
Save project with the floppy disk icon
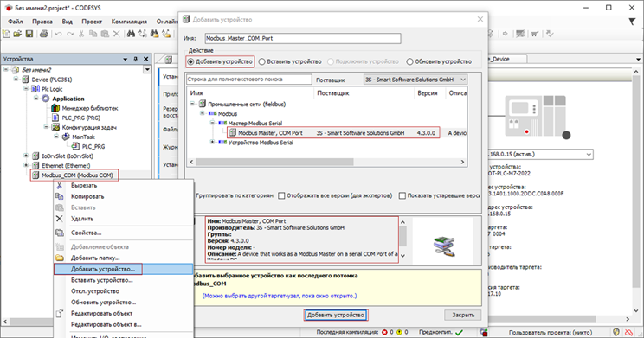[x=29, y=34]
